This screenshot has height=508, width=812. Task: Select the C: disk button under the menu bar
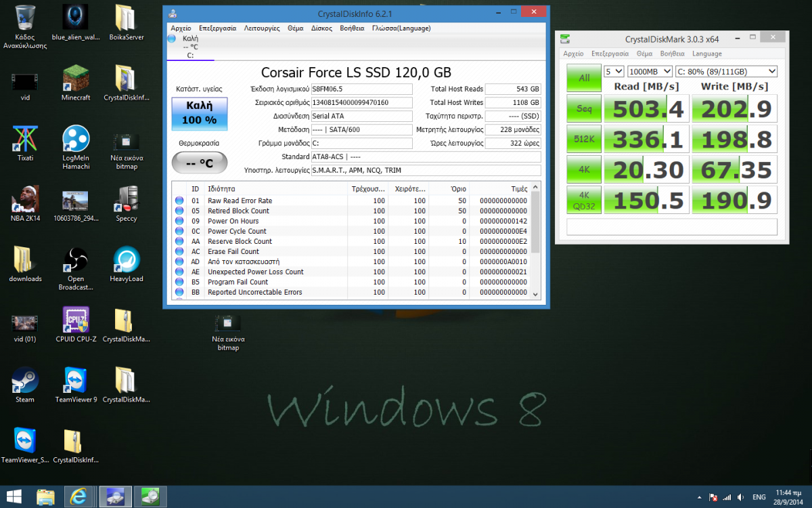(190, 47)
